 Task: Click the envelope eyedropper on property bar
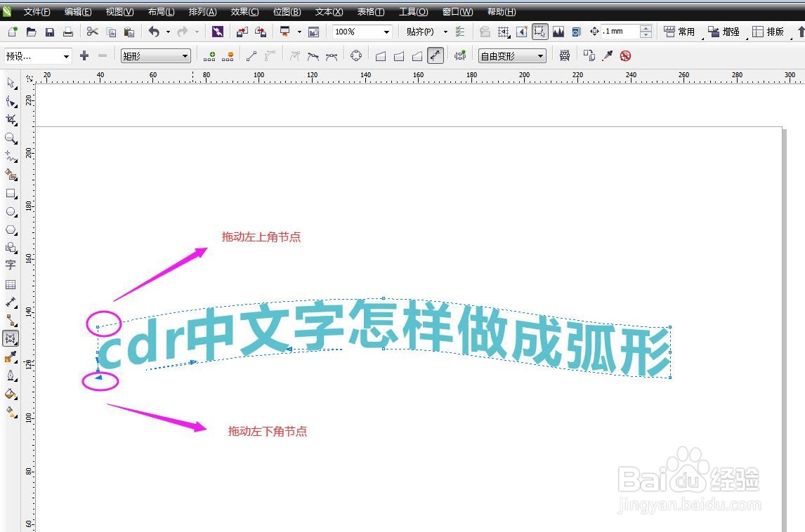[606, 55]
